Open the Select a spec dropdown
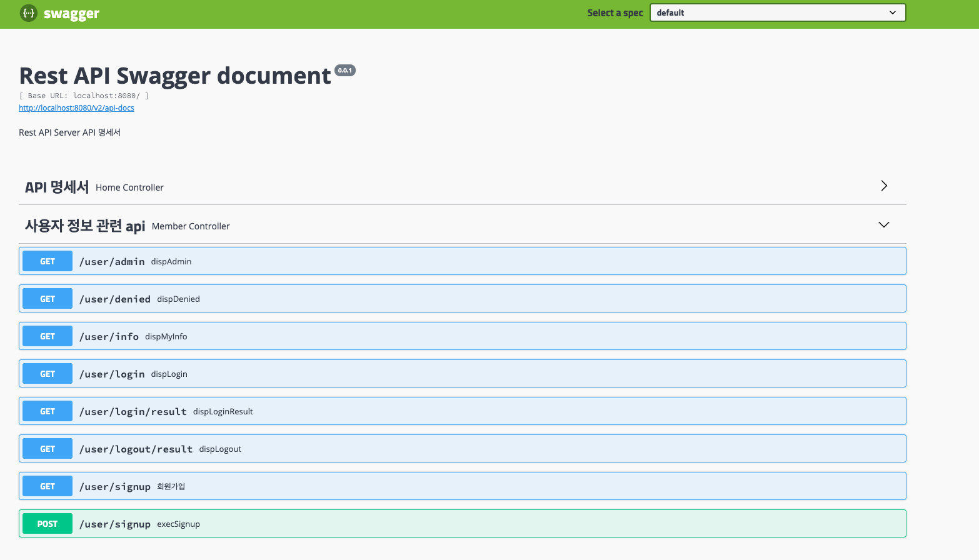The image size is (979, 560). 778,12
